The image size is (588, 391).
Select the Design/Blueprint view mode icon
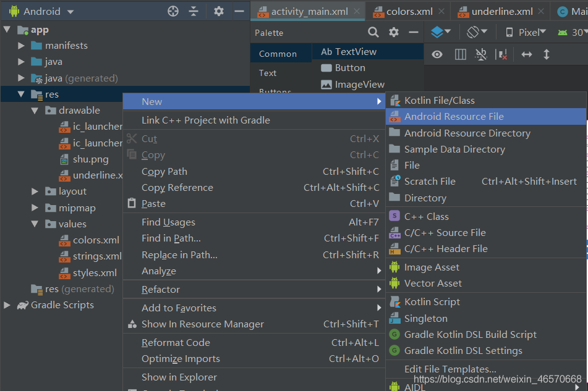click(x=437, y=32)
